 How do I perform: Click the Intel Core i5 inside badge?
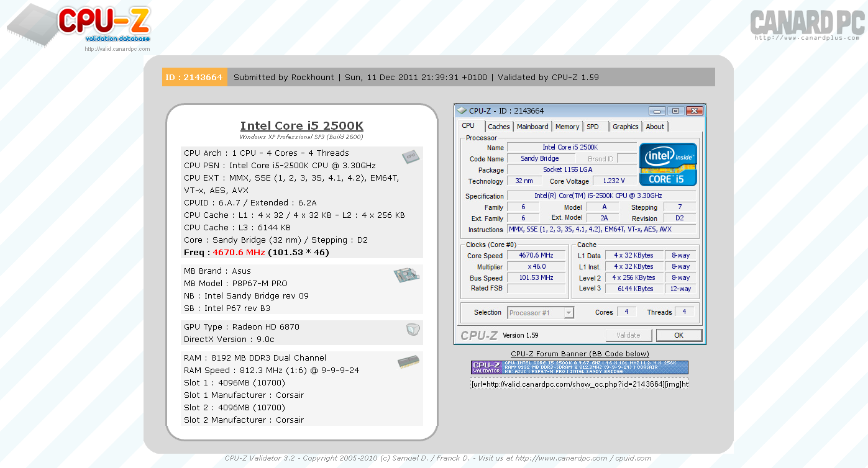coord(668,164)
